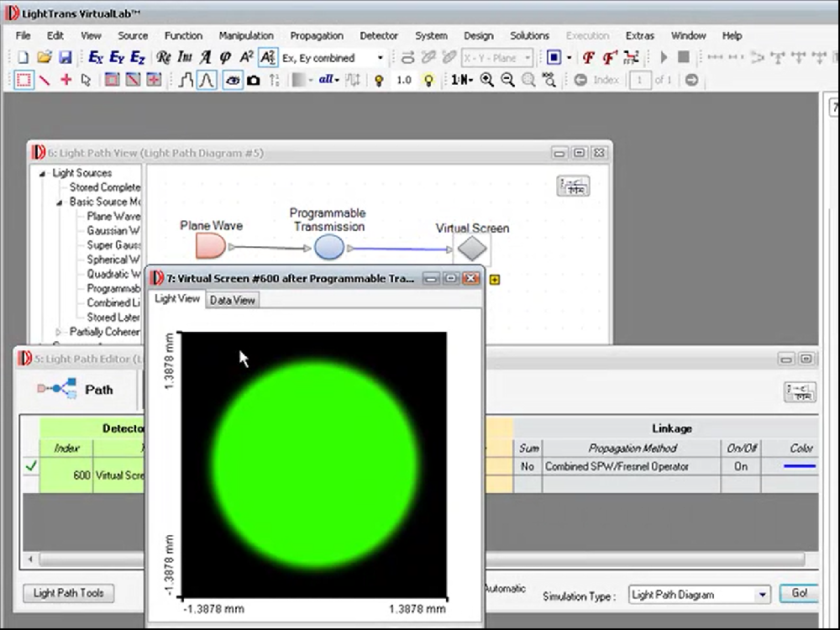The width and height of the screenshot is (840, 630).
Task: Collapse the Light Sources tree node
Action: [42, 173]
